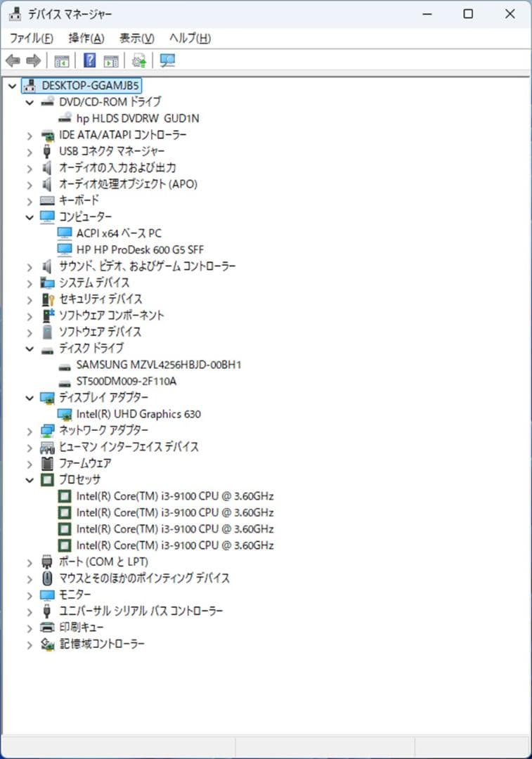Click the キーボード keyboard icon

(48, 200)
